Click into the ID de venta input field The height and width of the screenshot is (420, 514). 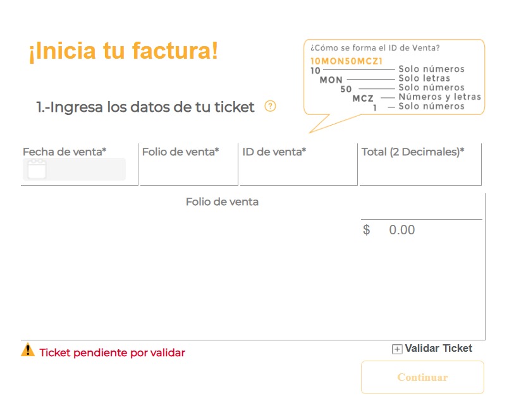298,171
